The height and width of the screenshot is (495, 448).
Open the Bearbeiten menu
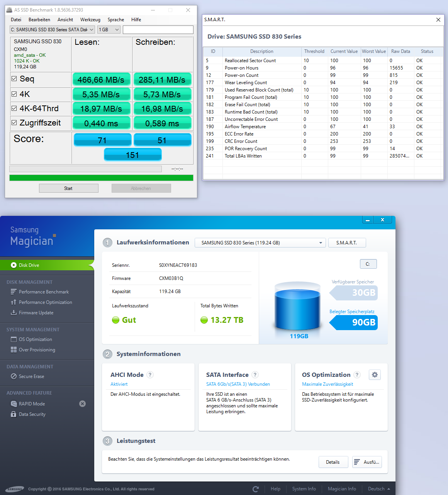point(39,20)
